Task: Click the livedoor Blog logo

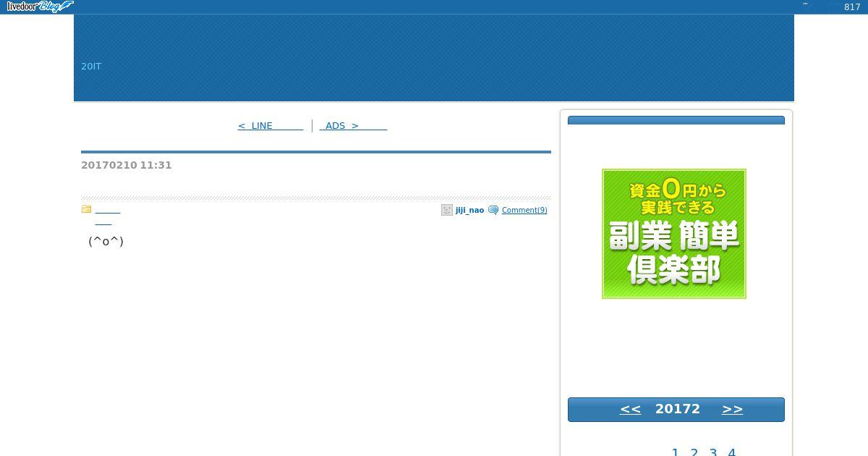Action: [x=39, y=7]
